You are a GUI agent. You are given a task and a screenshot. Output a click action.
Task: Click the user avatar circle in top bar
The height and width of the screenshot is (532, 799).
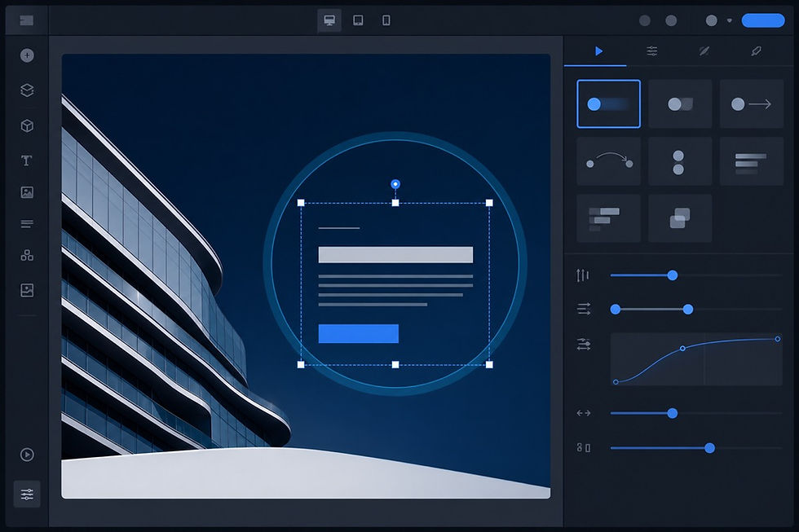pyautogui.click(x=711, y=20)
